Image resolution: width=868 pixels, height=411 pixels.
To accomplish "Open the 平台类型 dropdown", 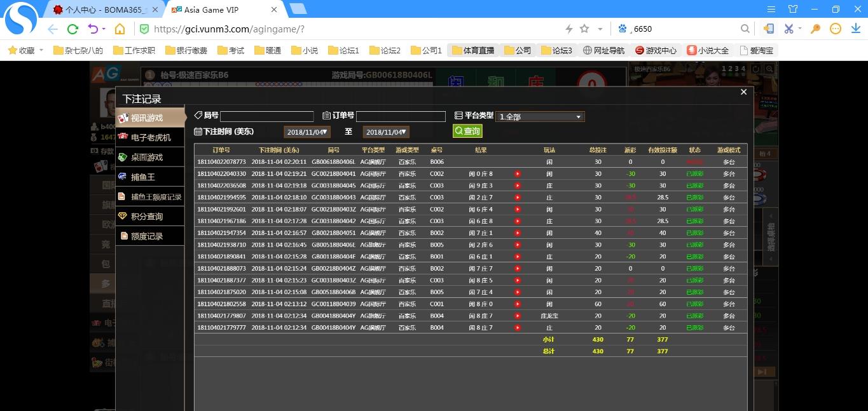I will (540, 117).
